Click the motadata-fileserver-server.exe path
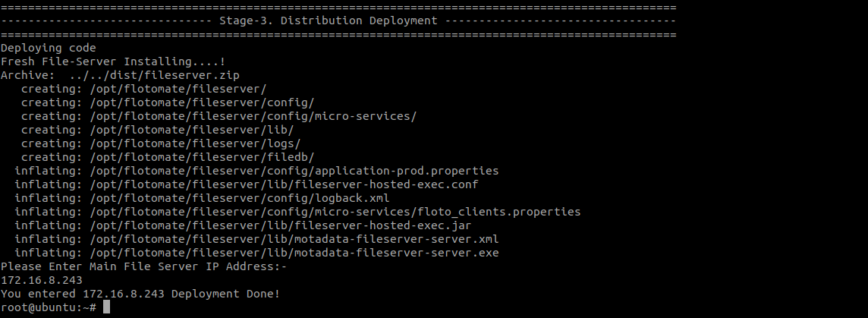 coord(294,253)
